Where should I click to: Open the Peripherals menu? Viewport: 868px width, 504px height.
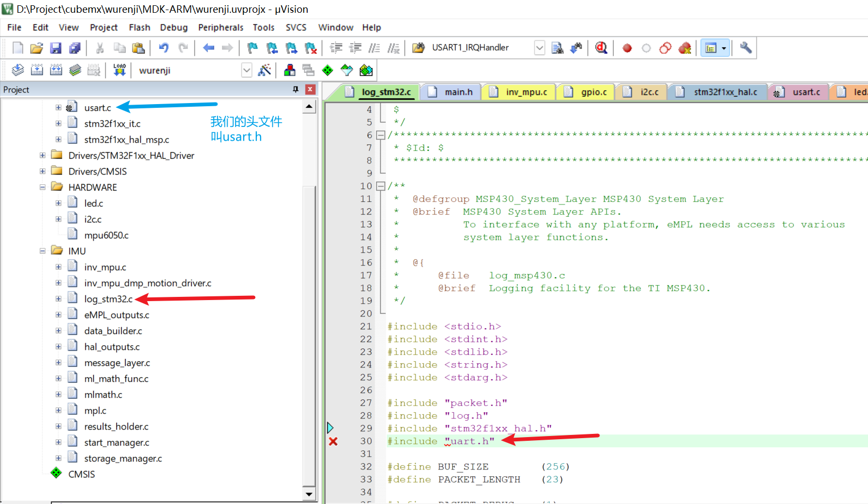coord(221,28)
